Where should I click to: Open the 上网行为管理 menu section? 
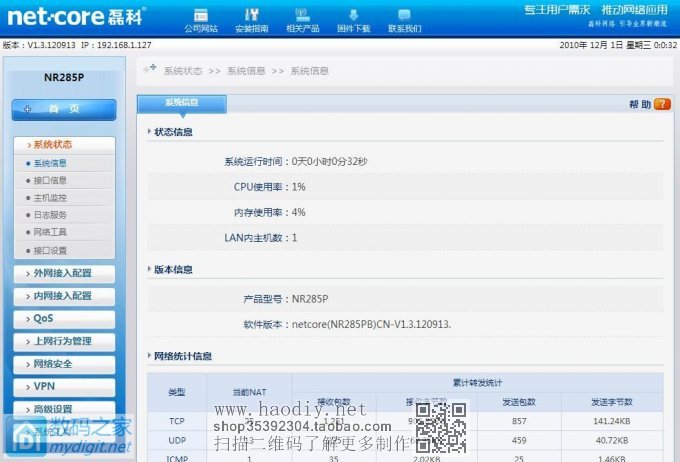point(64,341)
